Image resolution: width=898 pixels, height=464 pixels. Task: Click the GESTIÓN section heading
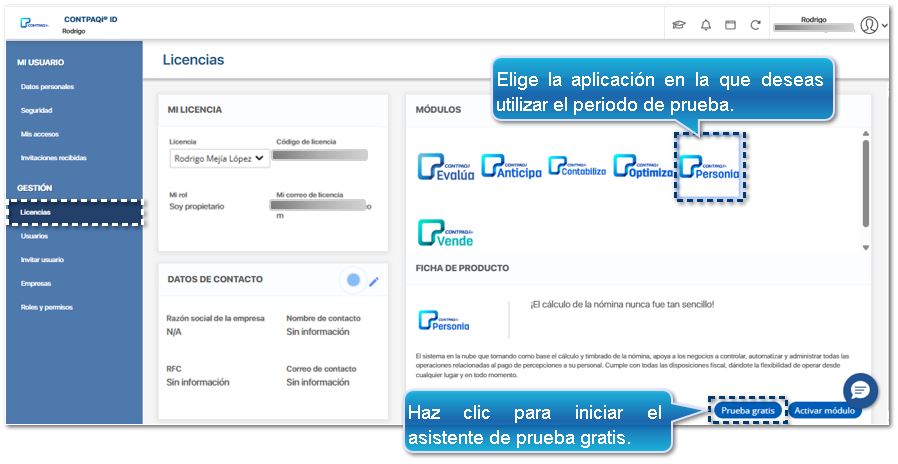coord(34,188)
